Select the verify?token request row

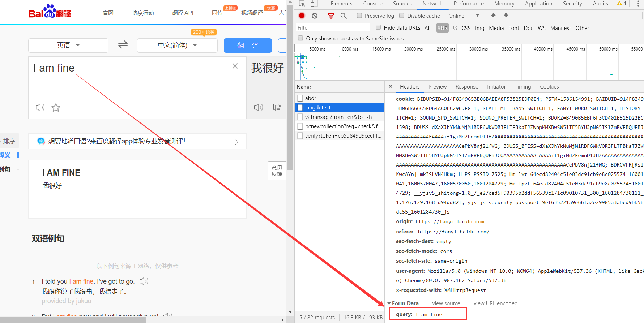click(339, 135)
